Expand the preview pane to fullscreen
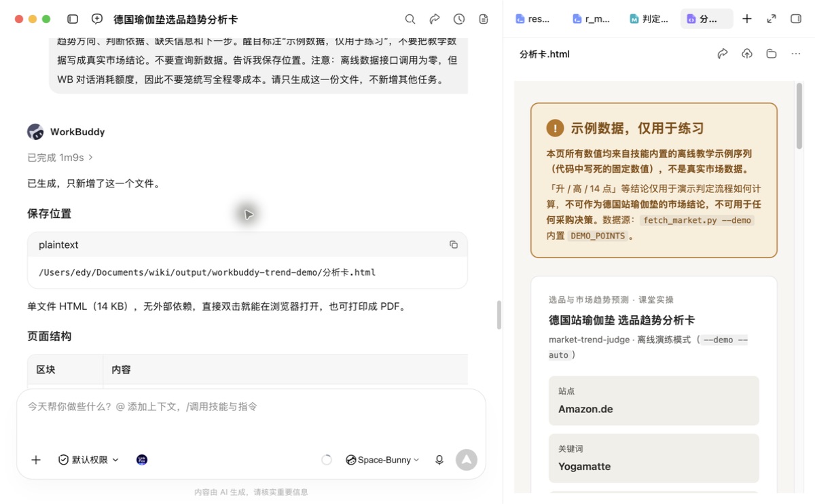Screen dimensions: 815x504 [772, 19]
